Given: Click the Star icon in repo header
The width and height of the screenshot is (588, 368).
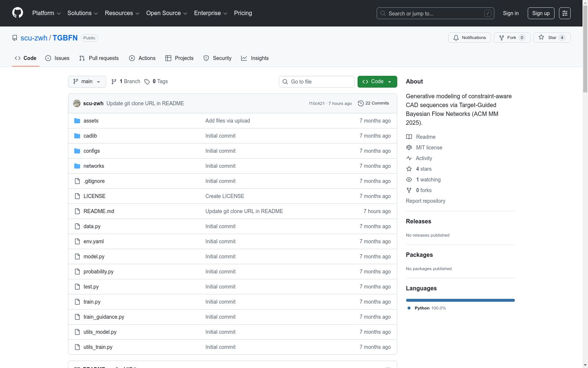Looking at the screenshot, I should tap(541, 37).
